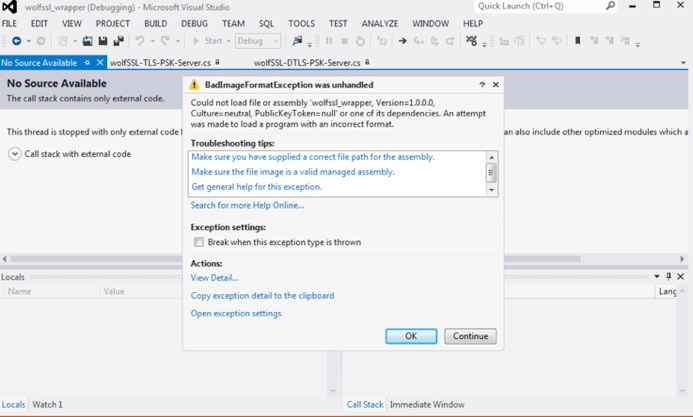Image resolution: width=693 pixels, height=417 pixels.
Task: Enable Break when this exception type is thrown
Action: pos(199,242)
